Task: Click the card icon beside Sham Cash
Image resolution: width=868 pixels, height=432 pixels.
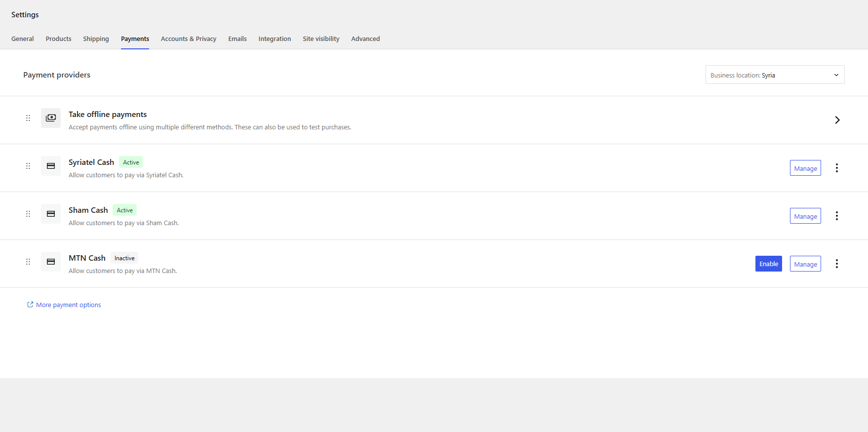Action: click(51, 214)
